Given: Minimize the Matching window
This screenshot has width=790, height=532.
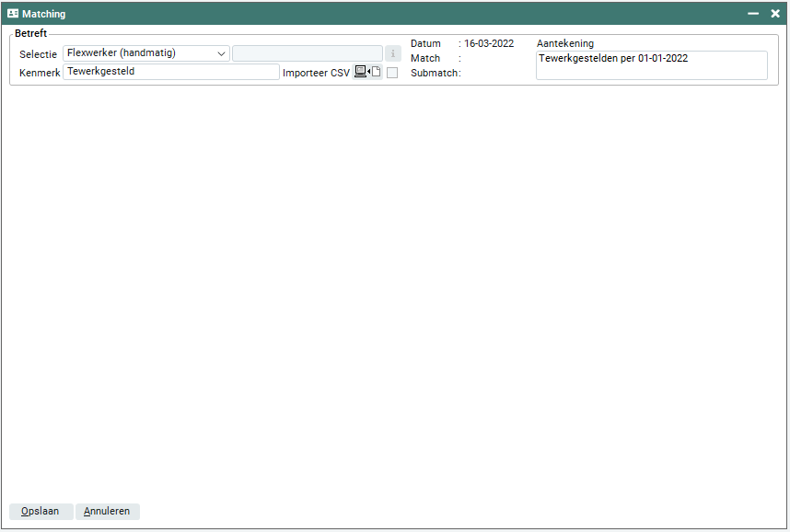Looking at the screenshot, I should pyautogui.click(x=753, y=14).
